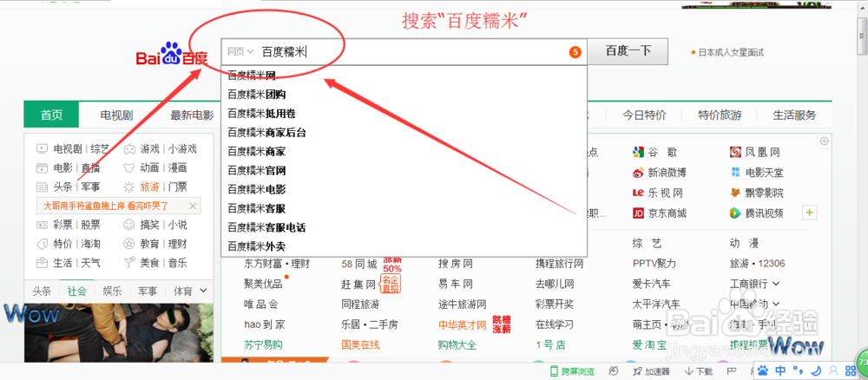Toggle 中 Chinese input mode in IME bar
This screenshot has height=380, width=868.
pos(781,370)
